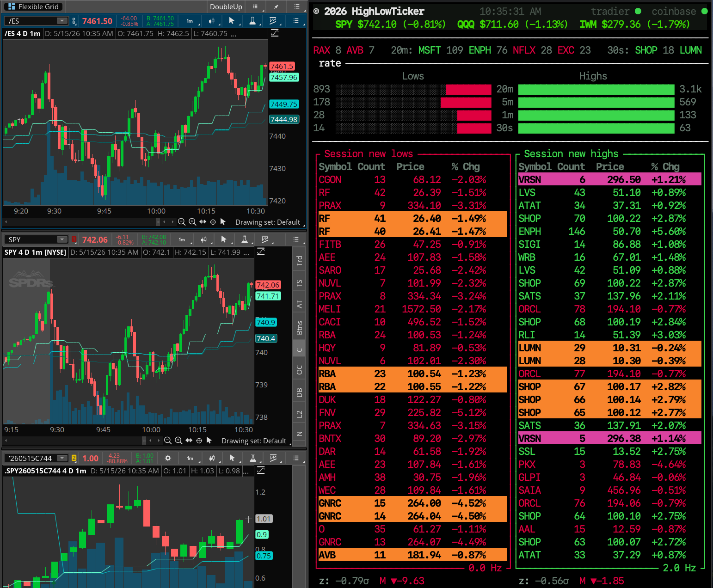Screen dimensions: 713x588
Task: Open the patterns icon on the option chart
Action: coord(274,458)
